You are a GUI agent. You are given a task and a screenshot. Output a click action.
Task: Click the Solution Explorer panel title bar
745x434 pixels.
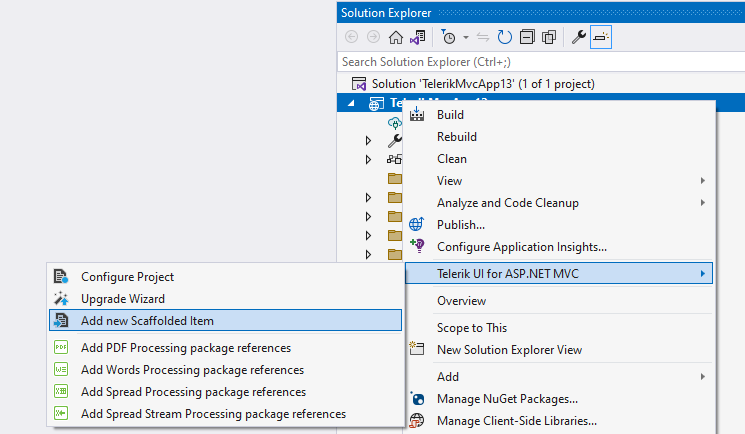[541, 13]
